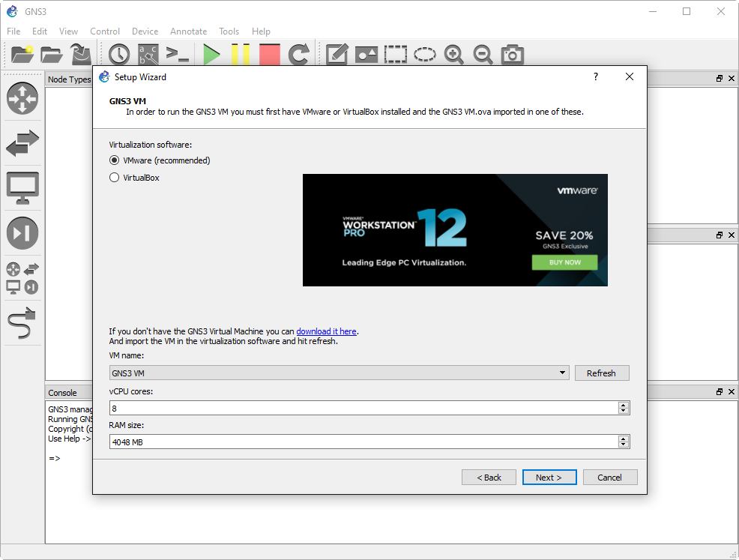Click the RAM size input field
The height and width of the screenshot is (560, 739).
[x=364, y=442]
